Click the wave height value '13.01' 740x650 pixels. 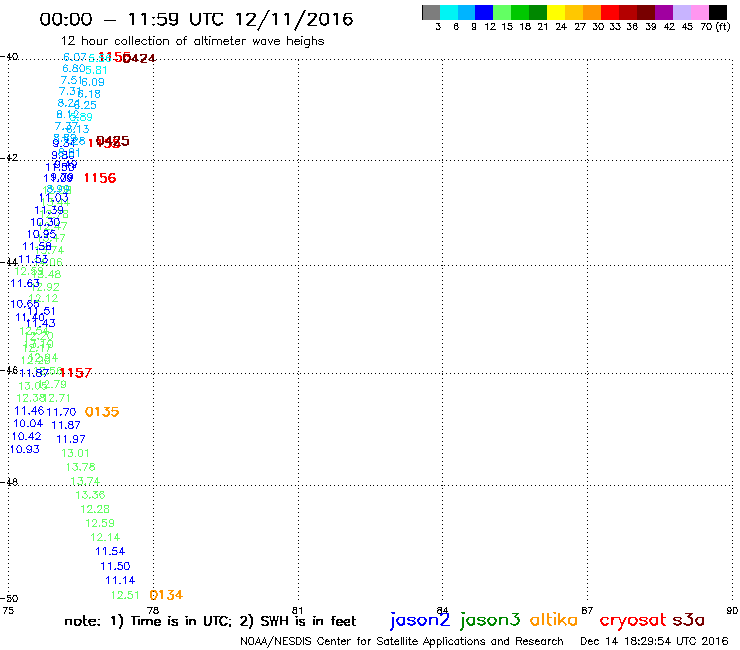[x=76, y=453]
